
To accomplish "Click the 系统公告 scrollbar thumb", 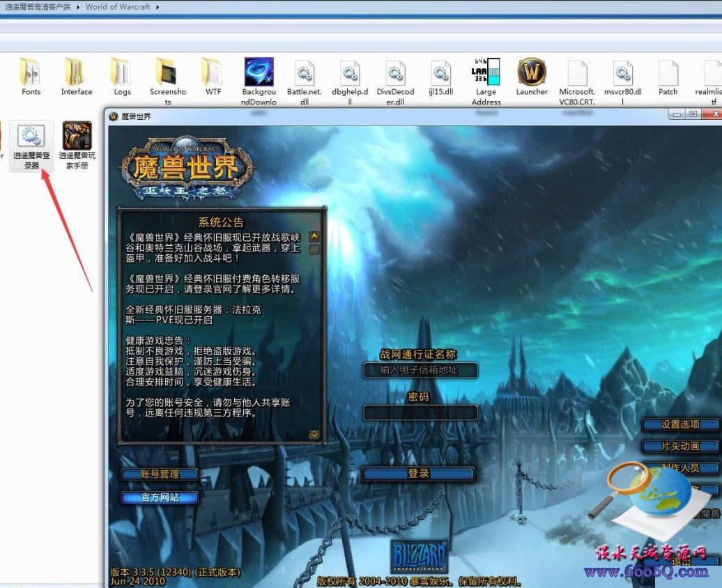I will pos(314,249).
